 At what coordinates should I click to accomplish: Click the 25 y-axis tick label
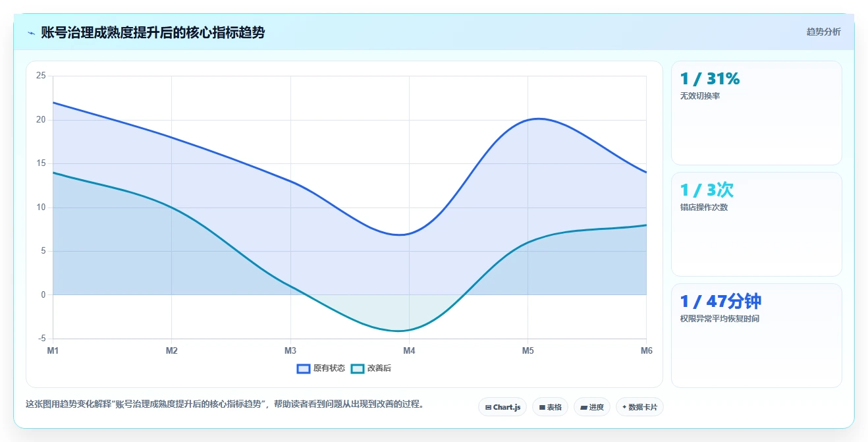[41, 76]
